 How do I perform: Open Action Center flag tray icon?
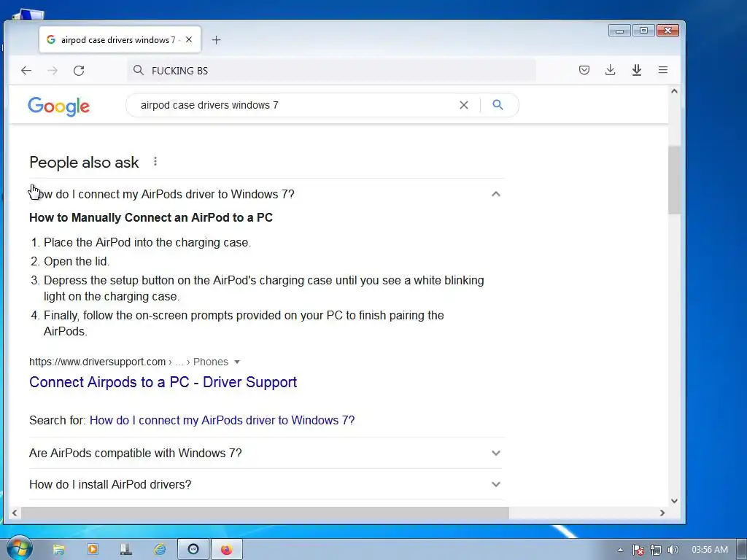coord(638,550)
